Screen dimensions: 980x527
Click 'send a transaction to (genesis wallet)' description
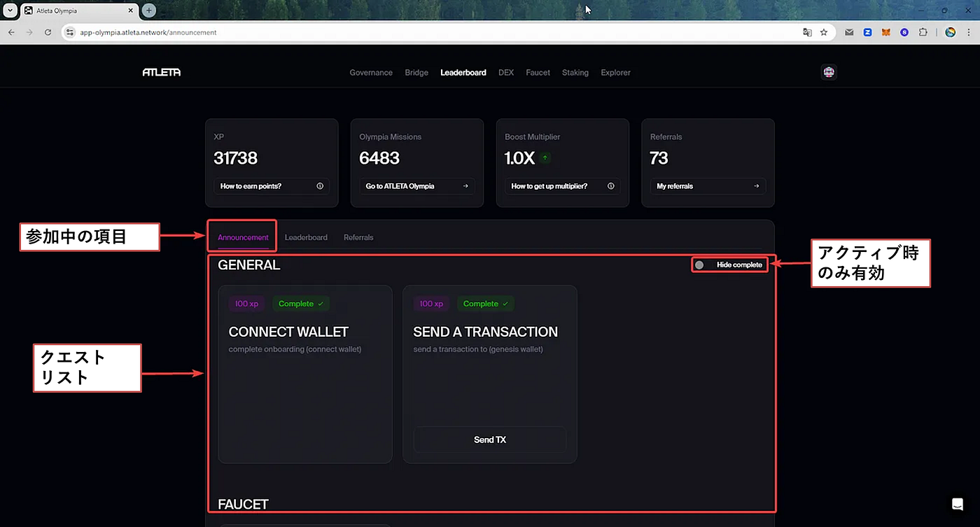click(x=478, y=349)
